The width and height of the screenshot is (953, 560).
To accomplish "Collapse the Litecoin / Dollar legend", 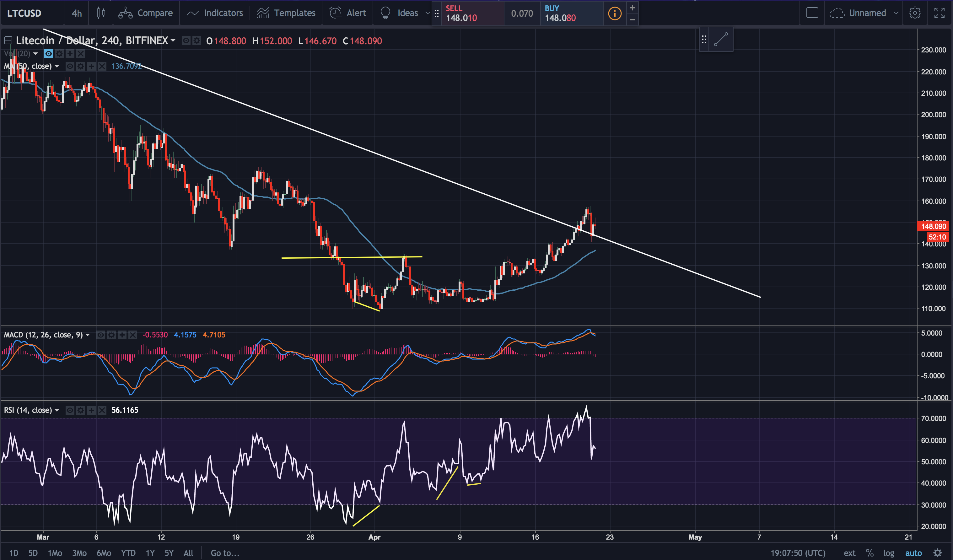I will click(8, 40).
